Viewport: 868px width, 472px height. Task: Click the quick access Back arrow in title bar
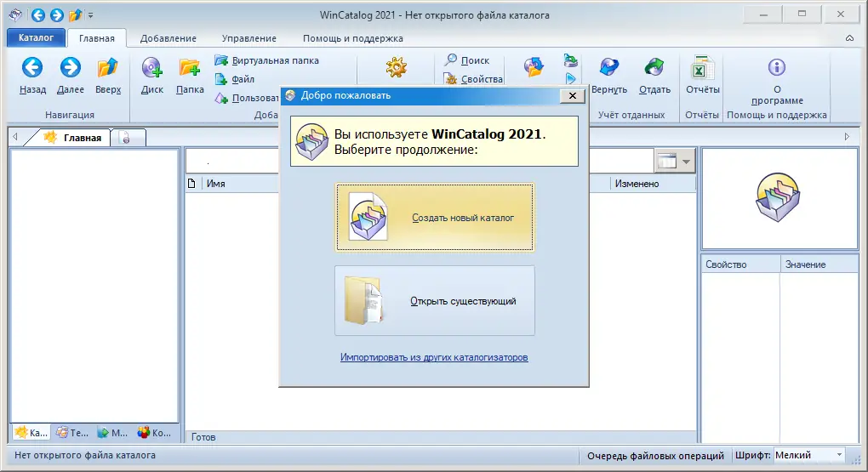(37, 15)
